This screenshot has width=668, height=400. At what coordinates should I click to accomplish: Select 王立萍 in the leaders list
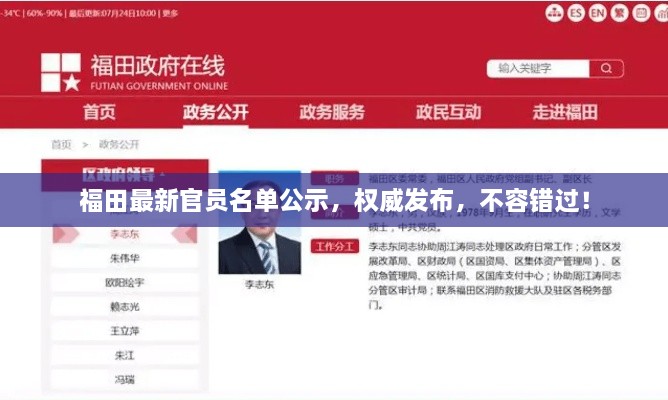(x=125, y=331)
